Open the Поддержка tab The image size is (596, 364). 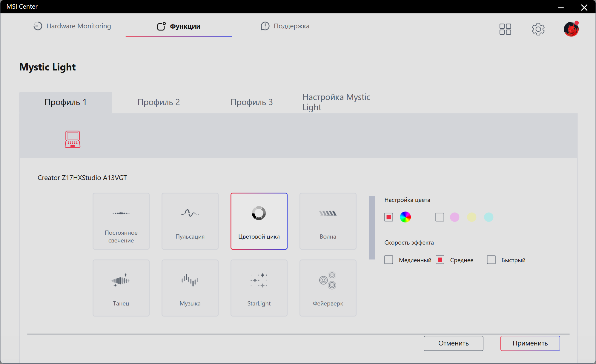coord(285,26)
